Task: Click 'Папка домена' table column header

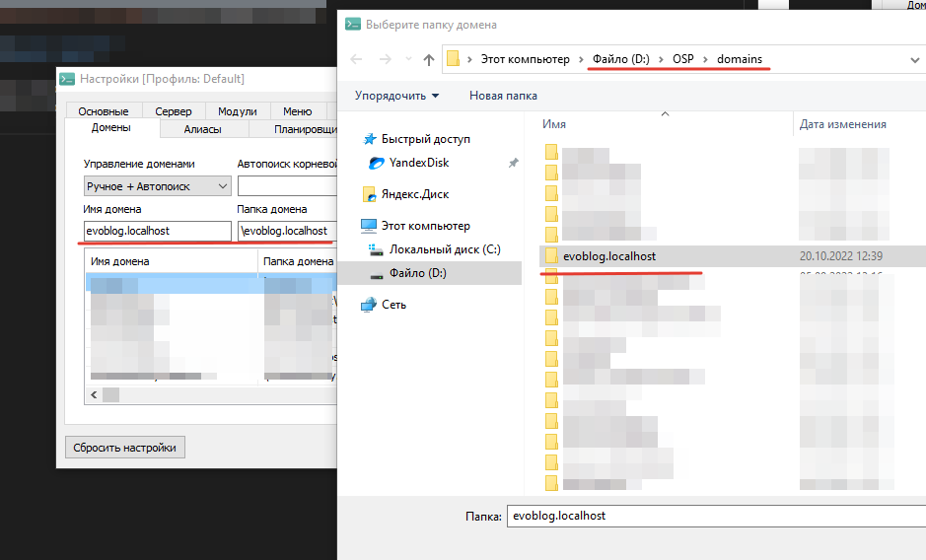Action: pyautogui.click(x=298, y=261)
